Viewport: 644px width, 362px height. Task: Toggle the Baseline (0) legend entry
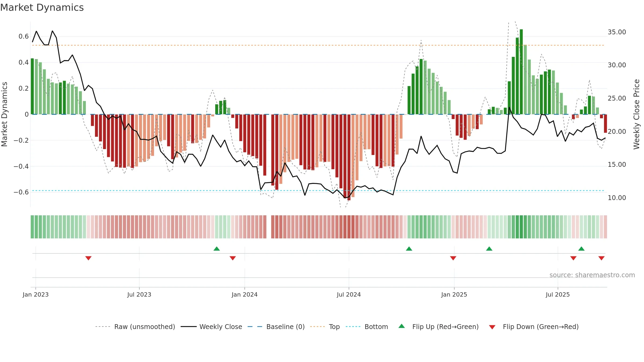point(276,327)
